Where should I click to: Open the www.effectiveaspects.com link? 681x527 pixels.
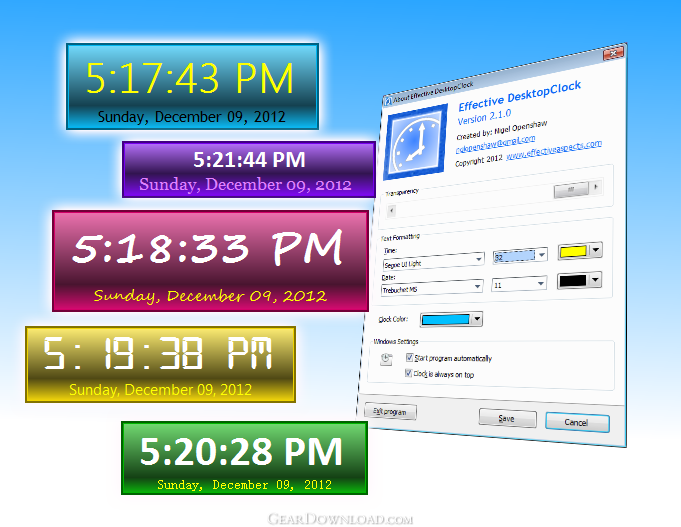[554, 149]
